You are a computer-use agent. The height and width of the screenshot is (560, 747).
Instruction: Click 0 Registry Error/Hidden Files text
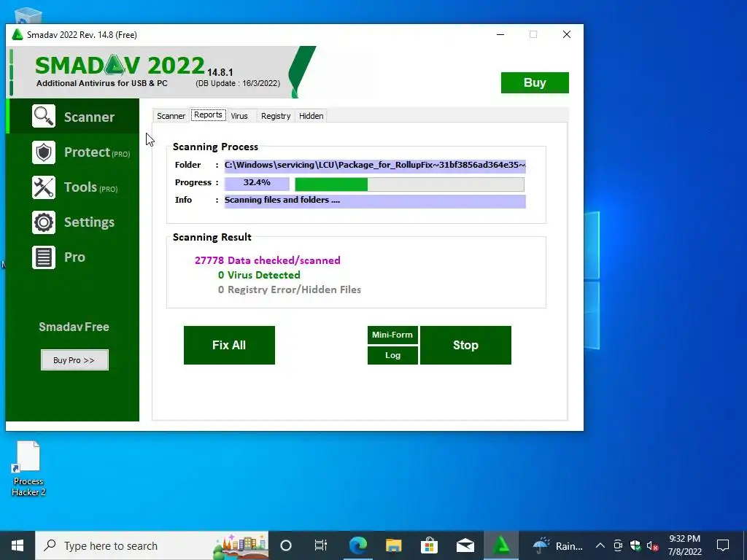click(290, 290)
